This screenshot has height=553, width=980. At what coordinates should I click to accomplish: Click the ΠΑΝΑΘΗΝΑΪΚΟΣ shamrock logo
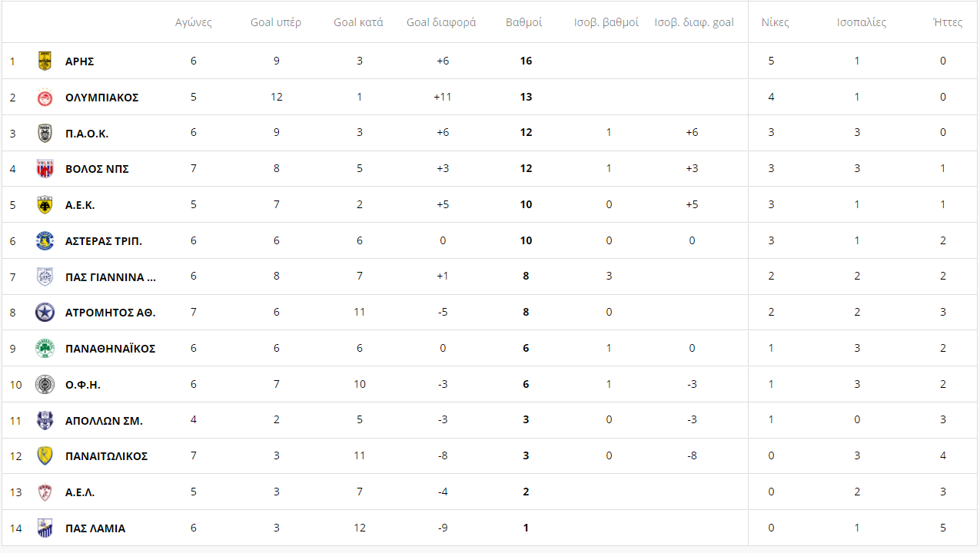tap(45, 349)
